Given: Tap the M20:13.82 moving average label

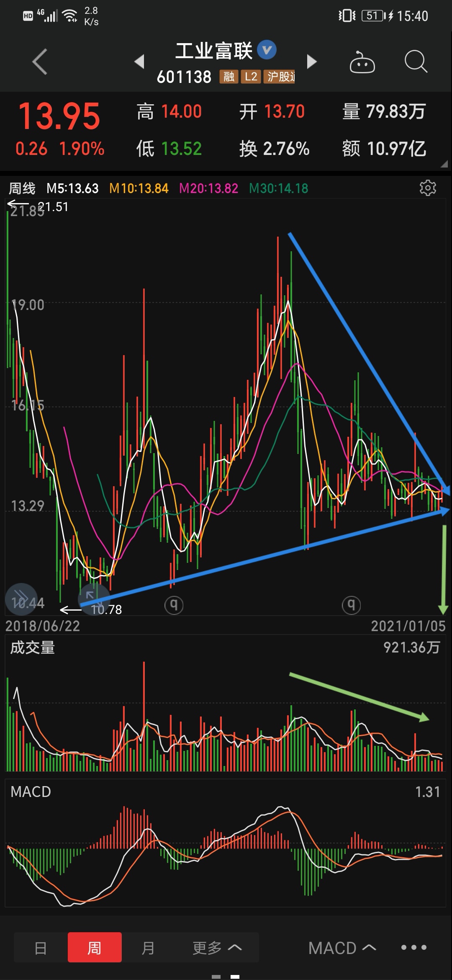Looking at the screenshot, I should pos(209,188).
